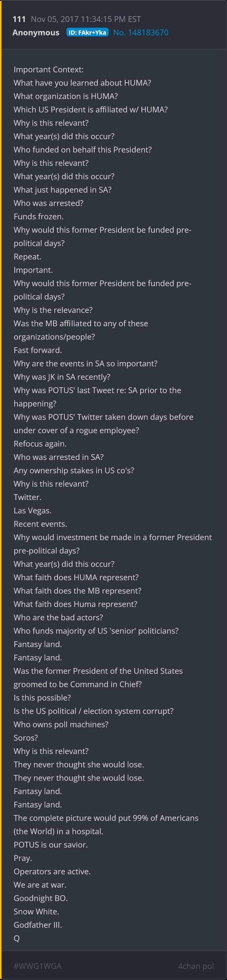The width and height of the screenshot is (227, 980).
Task: Click the Q signature at the end
Action: tap(17, 938)
